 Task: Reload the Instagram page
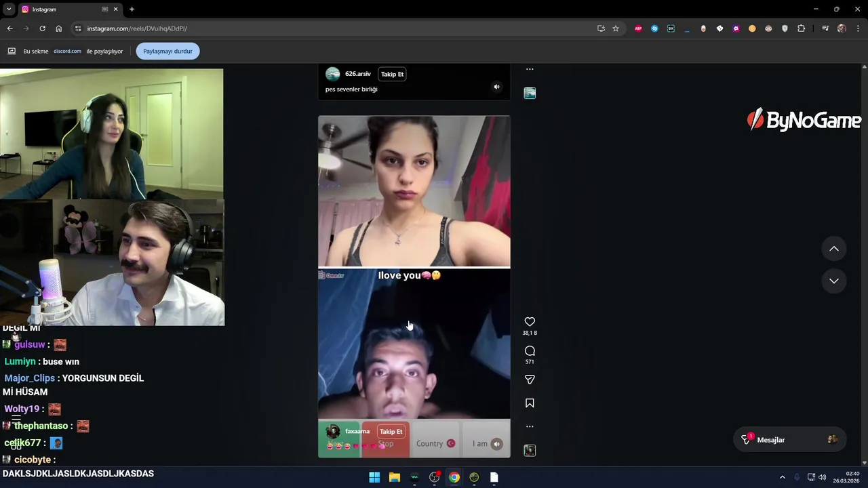click(x=42, y=28)
